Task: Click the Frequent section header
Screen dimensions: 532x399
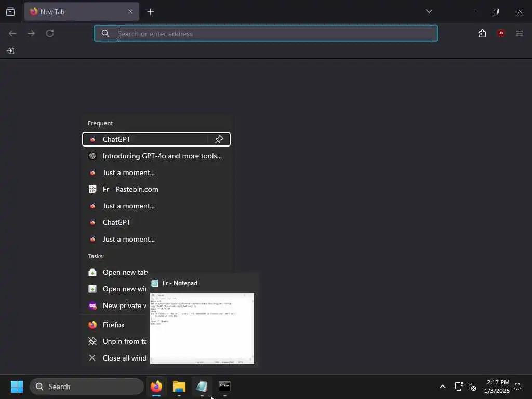Action: pos(100,123)
